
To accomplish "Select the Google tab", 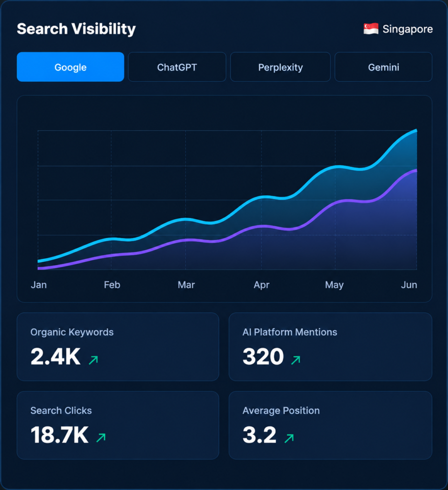I will tap(70, 67).
